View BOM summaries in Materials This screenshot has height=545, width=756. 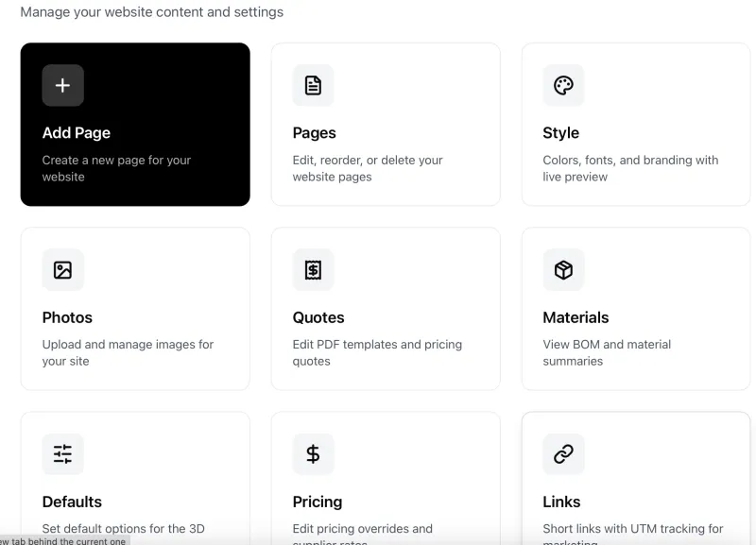[x=635, y=308]
